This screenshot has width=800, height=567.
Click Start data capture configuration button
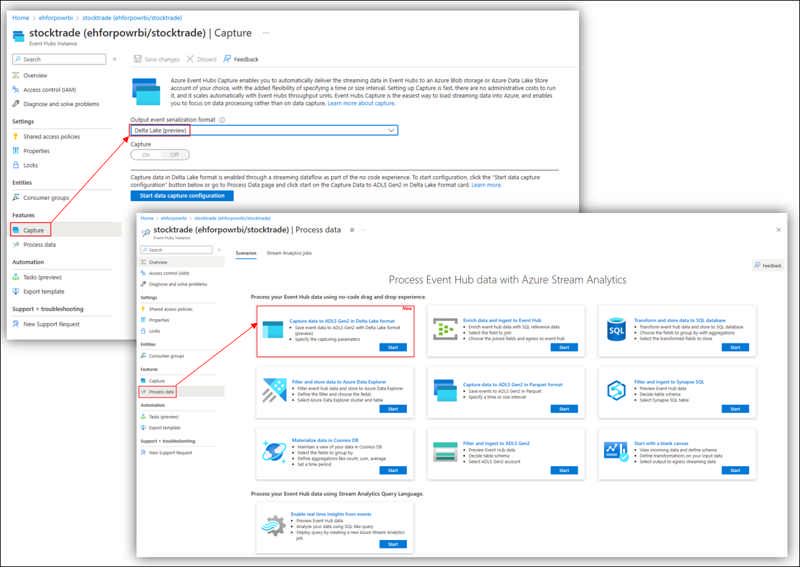point(182,196)
